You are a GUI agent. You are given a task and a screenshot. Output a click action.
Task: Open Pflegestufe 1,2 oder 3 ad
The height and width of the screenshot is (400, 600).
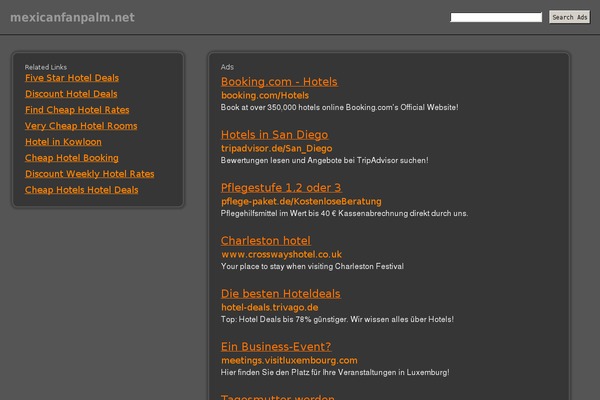click(x=281, y=188)
